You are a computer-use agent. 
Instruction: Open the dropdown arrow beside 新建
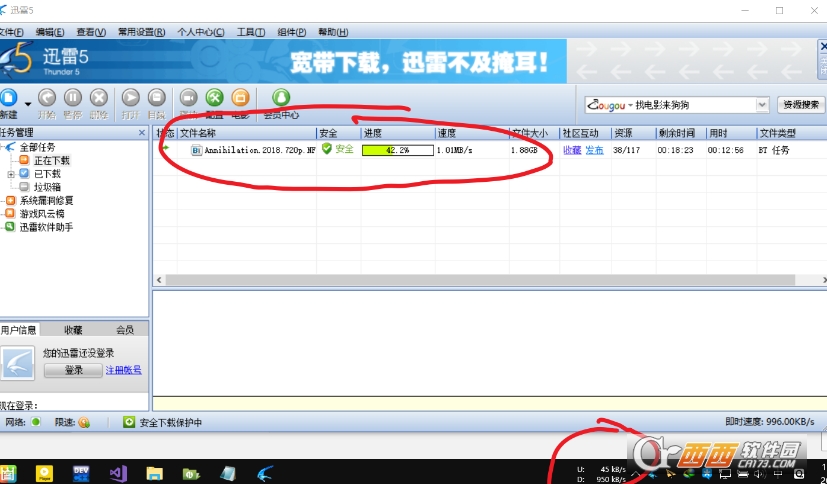point(27,104)
